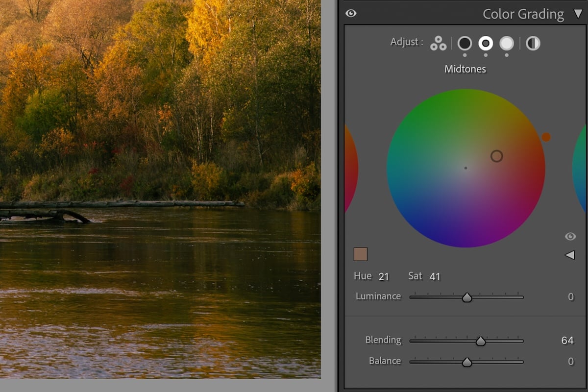The height and width of the screenshot is (392, 588).
Task: Click the Luminance slider handle
Action: coord(467,296)
